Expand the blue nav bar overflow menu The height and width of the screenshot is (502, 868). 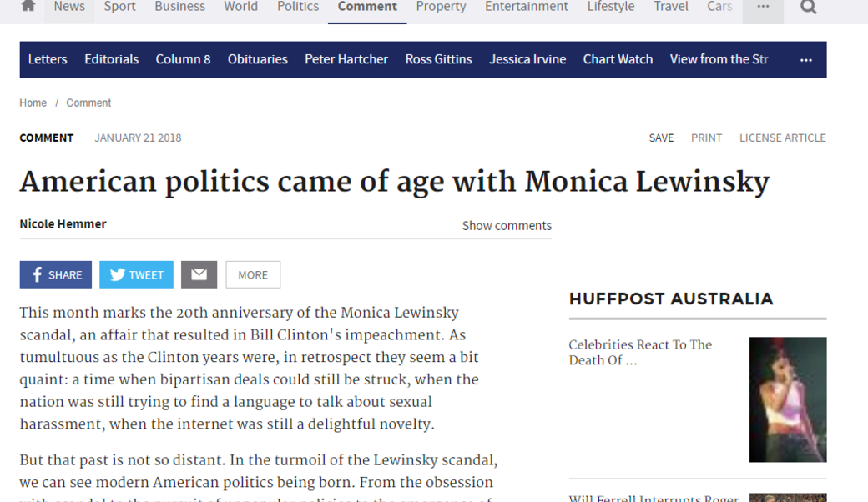[805, 59]
